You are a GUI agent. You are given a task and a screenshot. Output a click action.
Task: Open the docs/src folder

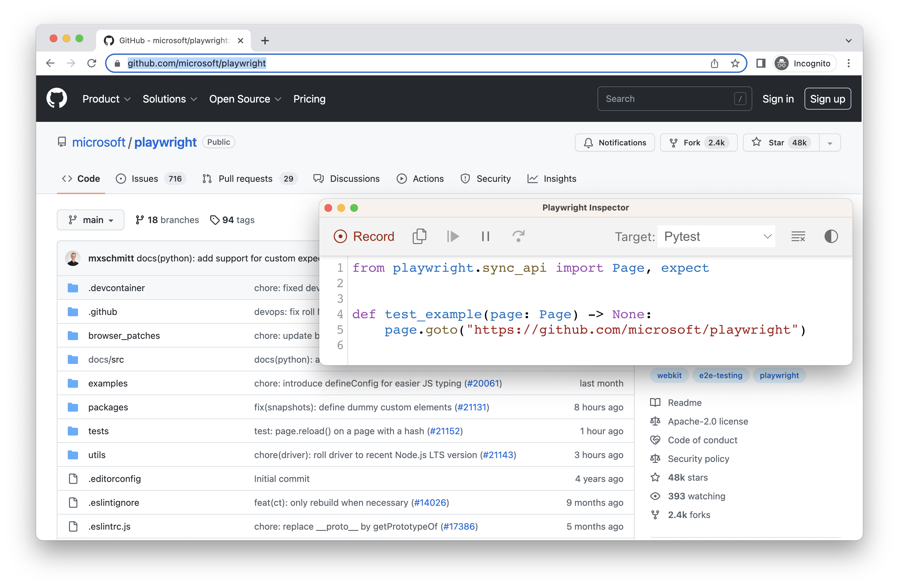[x=106, y=359]
